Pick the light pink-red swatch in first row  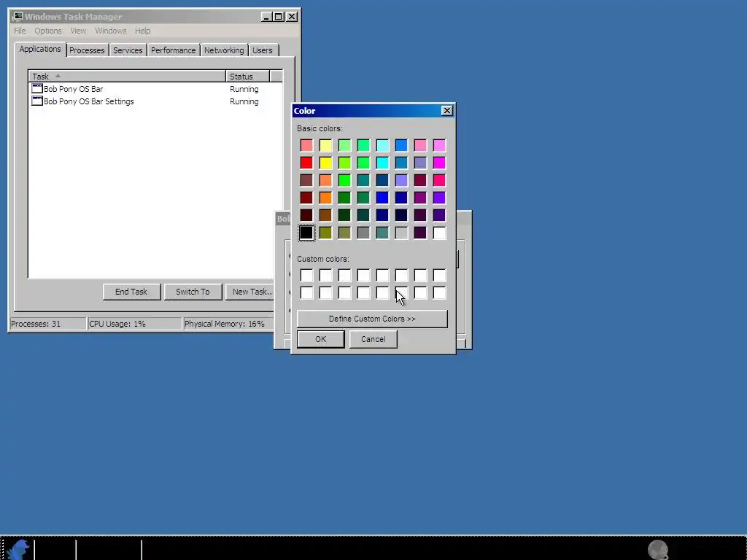306,145
